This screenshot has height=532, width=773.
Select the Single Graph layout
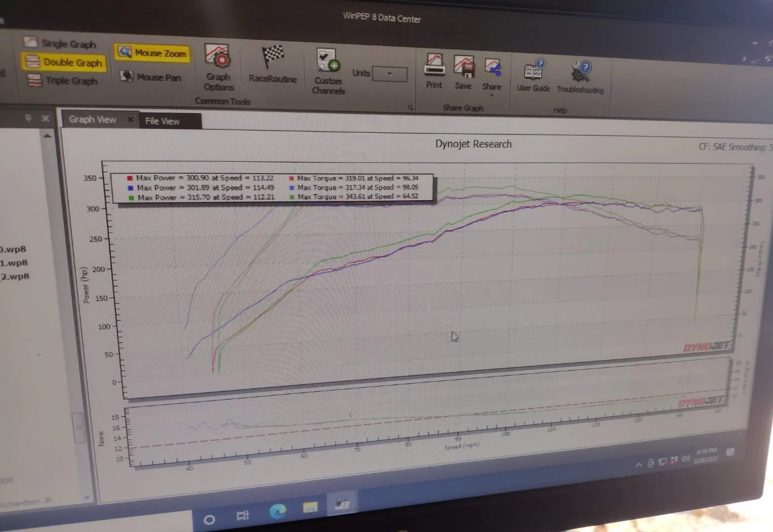[x=60, y=43]
